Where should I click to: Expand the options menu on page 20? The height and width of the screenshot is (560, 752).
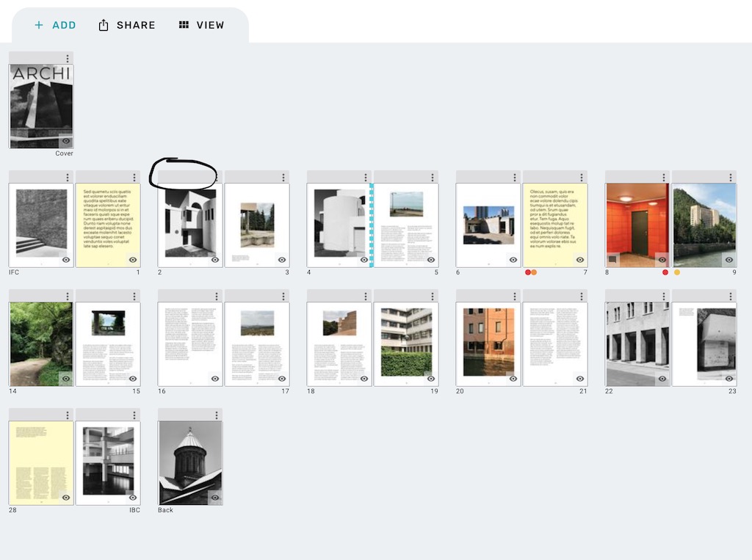point(516,296)
